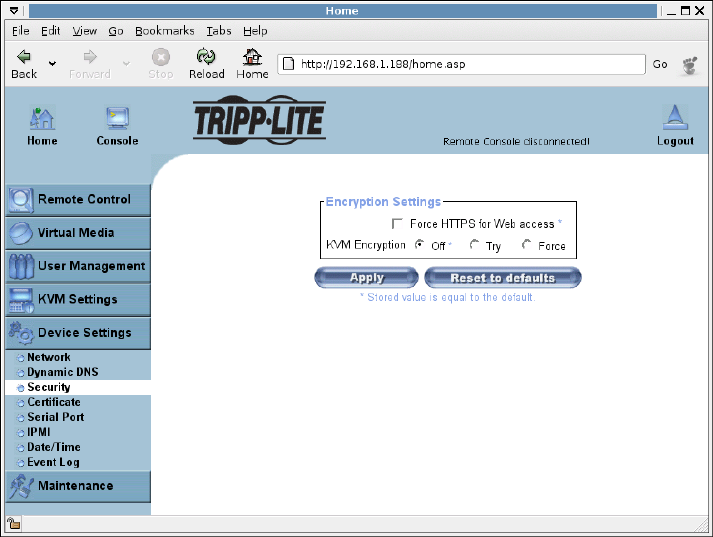Open the Tabs menu
Image resolution: width=713 pixels, height=537 pixels.
tap(219, 31)
